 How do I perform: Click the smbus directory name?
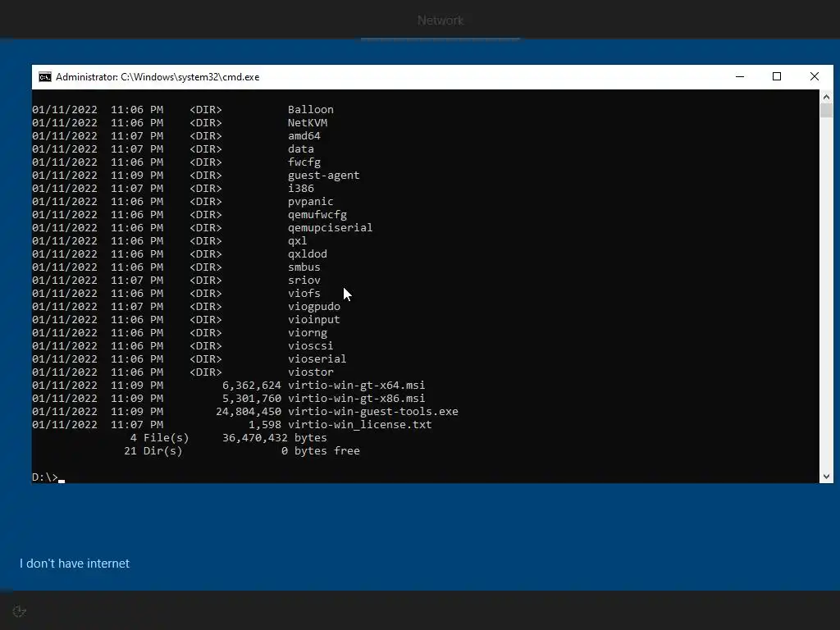pos(304,267)
